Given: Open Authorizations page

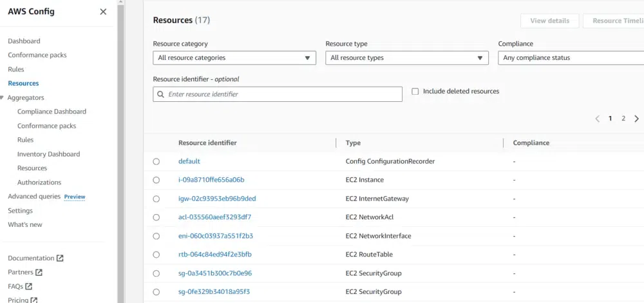Looking at the screenshot, I should (x=39, y=182).
